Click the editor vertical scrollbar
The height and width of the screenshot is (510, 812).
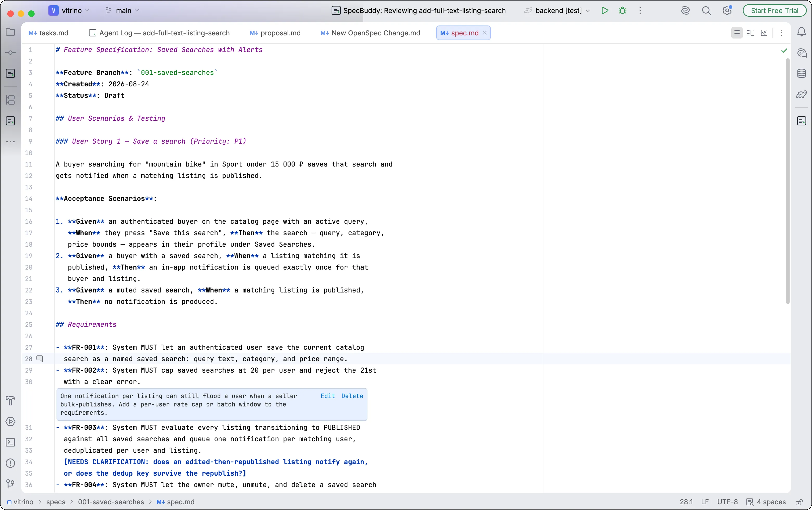pos(787,181)
